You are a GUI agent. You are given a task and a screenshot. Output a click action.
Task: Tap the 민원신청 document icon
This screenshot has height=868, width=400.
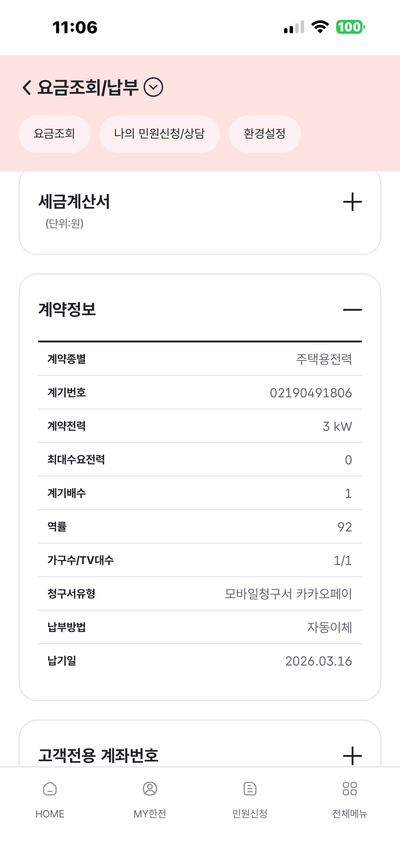[250, 789]
